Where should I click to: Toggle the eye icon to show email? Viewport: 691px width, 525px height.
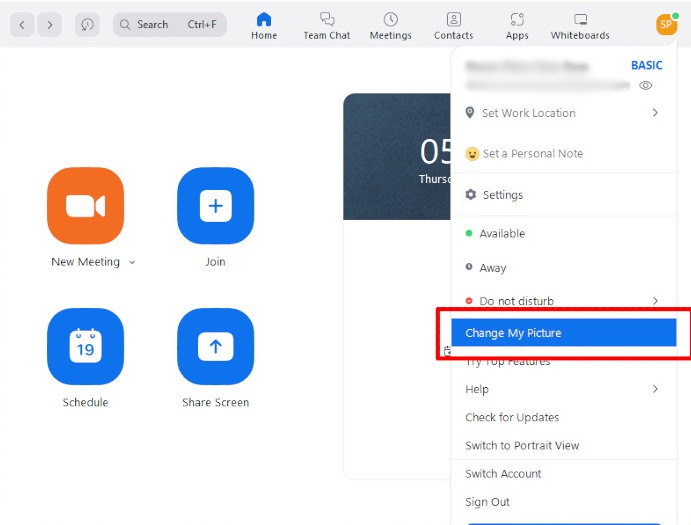click(x=646, y=86)
